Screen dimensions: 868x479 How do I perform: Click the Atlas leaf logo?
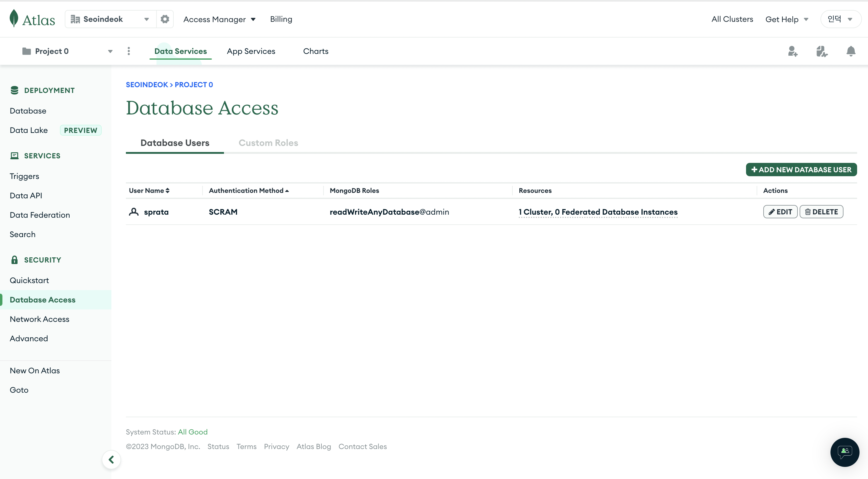pos(14,18)
